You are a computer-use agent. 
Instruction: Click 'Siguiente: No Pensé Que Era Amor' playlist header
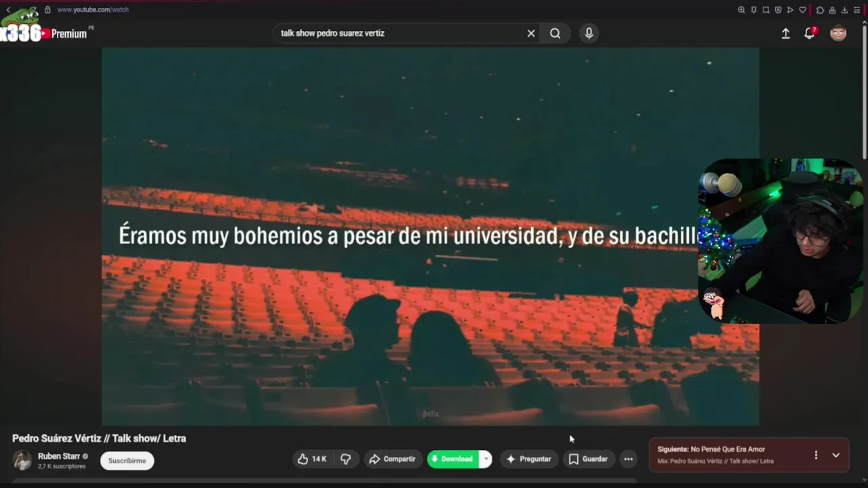711,449
